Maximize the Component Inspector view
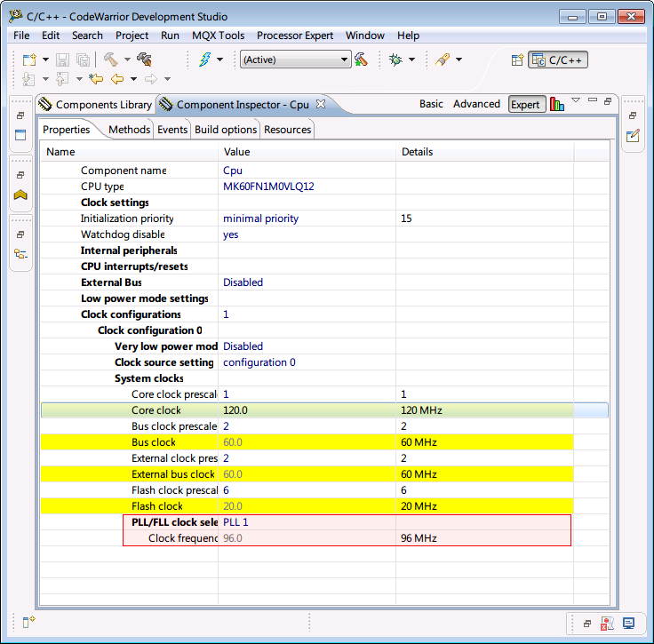Viewport: 654px width, 644px height. [x=608, y=101]
